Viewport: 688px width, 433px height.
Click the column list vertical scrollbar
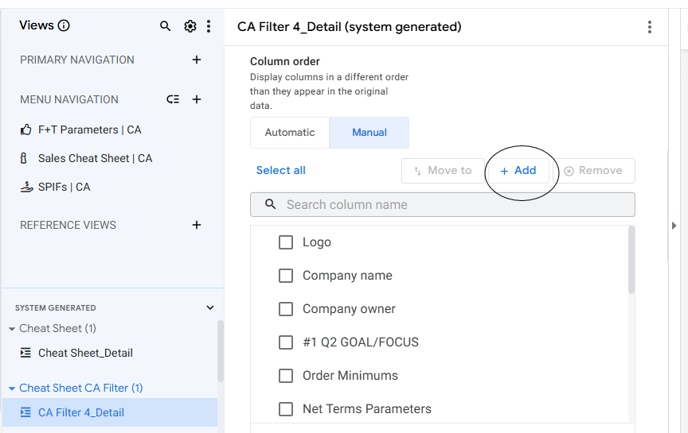coord(630,261)
